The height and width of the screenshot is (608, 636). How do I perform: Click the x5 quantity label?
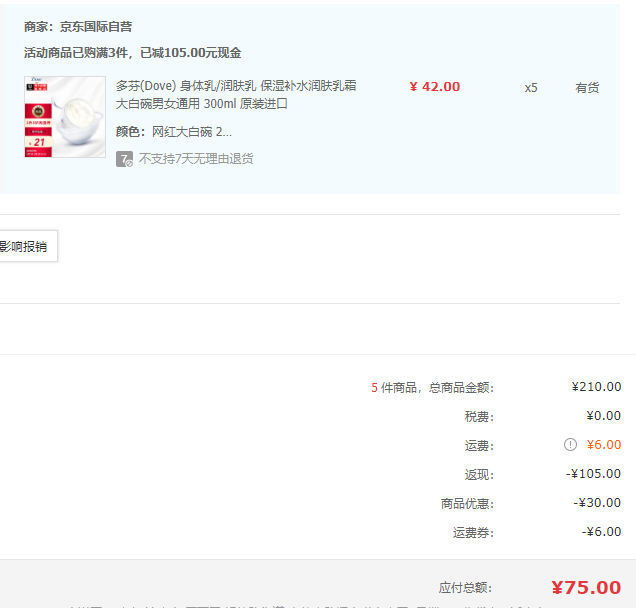(x=531, y=88)
